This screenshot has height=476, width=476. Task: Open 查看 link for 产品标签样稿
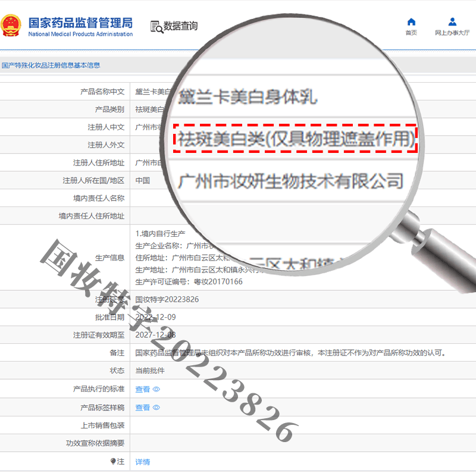click(x=143, y=408)
